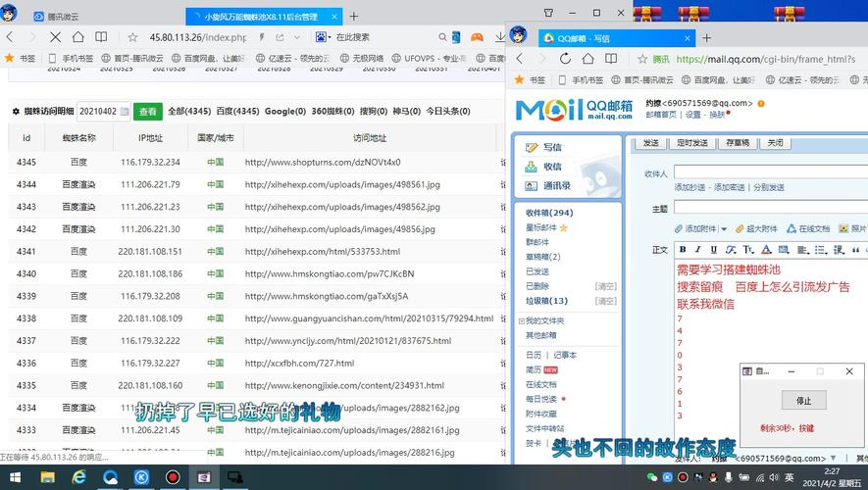Click the 收件人 recipient input field

click(771, 172)
